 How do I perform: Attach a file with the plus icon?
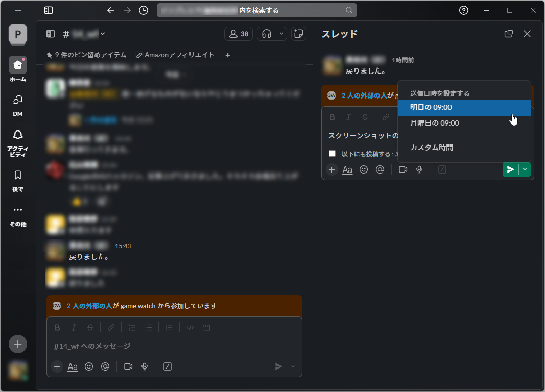tap(331, 169)
